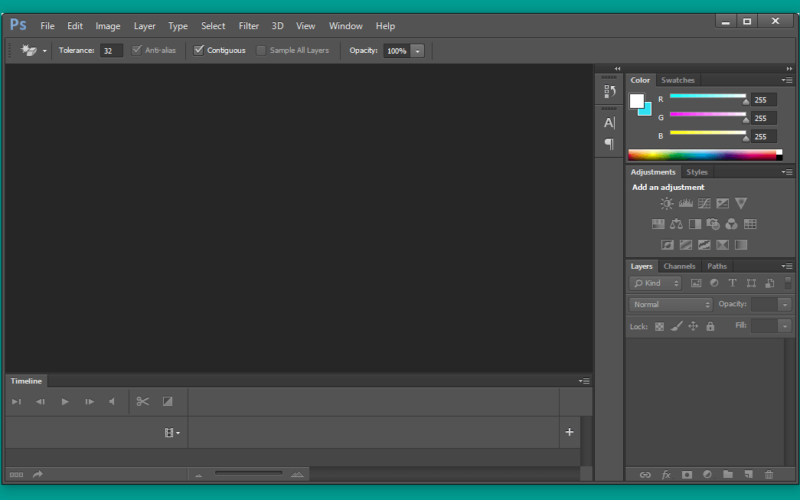
Task: Click the timeline transition icon
Action: (x=167, y=402)
